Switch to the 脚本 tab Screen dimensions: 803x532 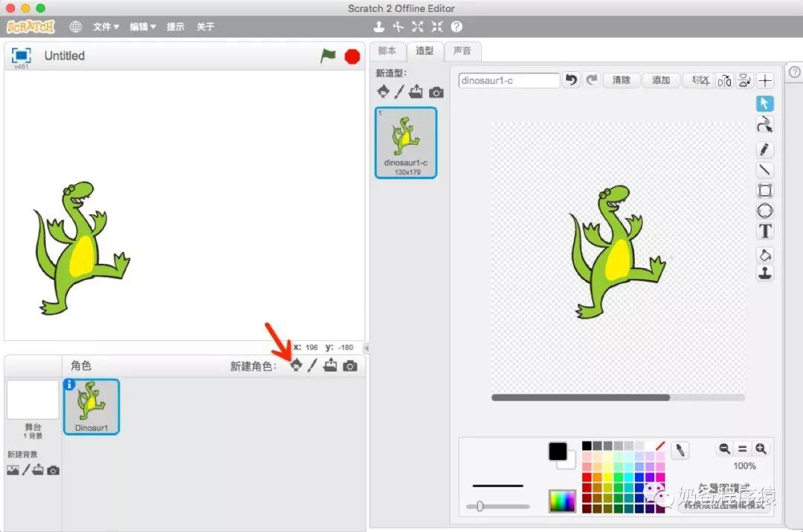[387, 51]
